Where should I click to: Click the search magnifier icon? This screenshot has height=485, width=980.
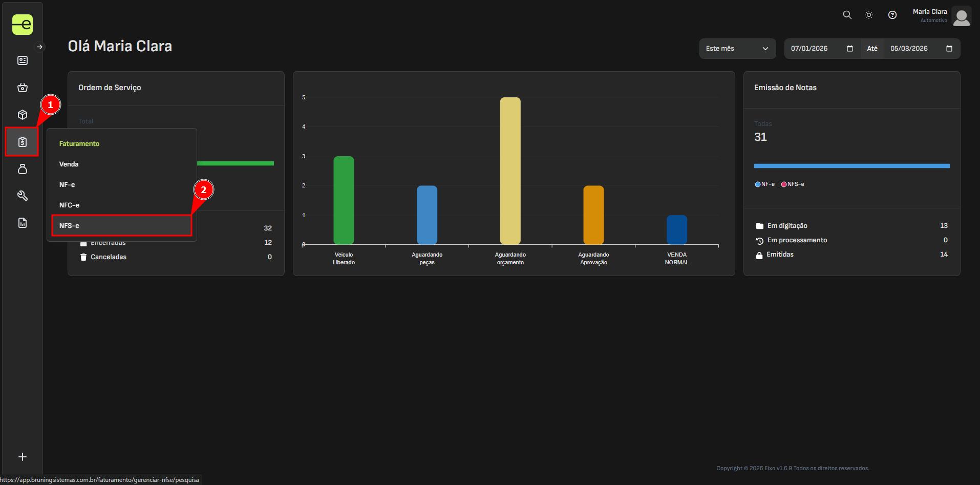pos(847,15)
